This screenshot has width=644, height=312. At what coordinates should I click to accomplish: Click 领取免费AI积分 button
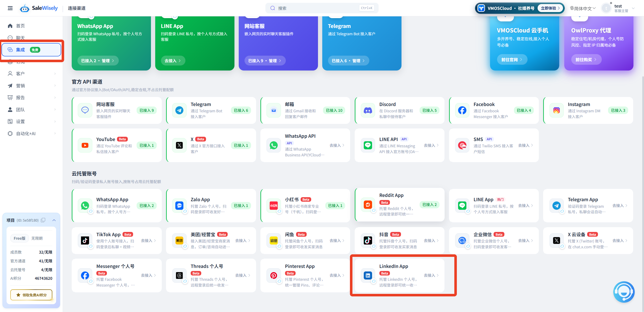click(31, 295)
